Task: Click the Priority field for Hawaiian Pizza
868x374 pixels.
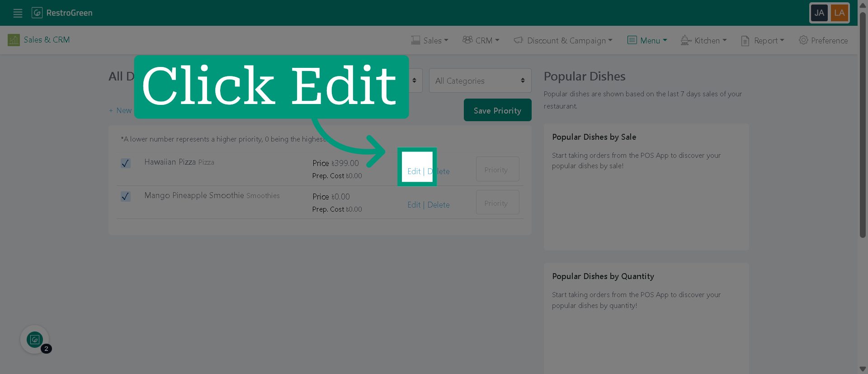Action: point(497,169)
